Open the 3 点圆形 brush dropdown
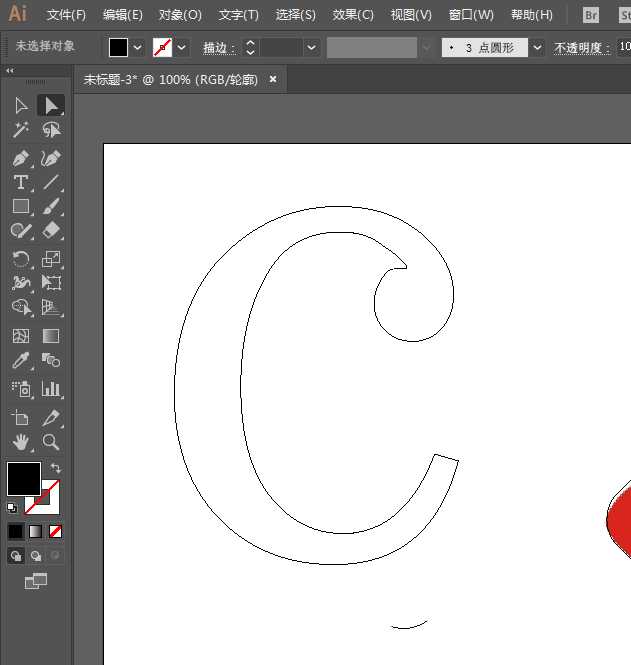 538,48
